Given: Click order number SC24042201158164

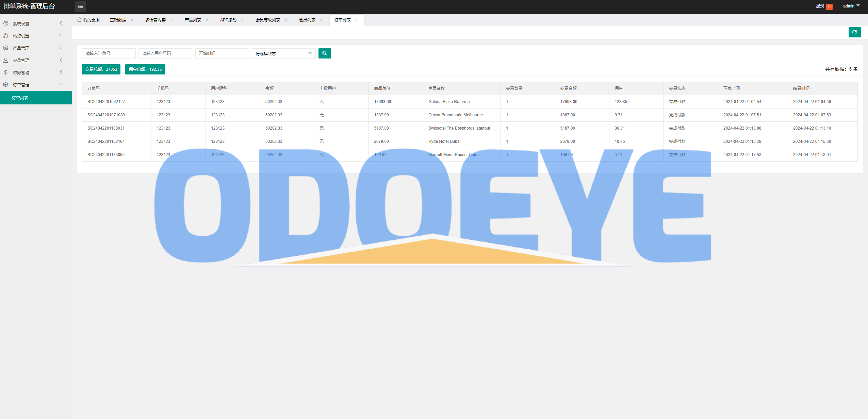Looking at the screenshot, I should (x=106, y=141).
